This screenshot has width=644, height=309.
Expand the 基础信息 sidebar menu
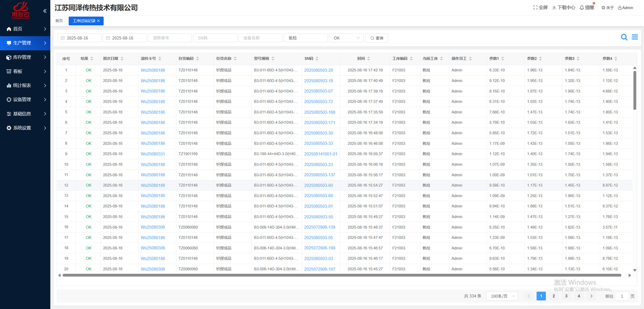tap(25, 114)
